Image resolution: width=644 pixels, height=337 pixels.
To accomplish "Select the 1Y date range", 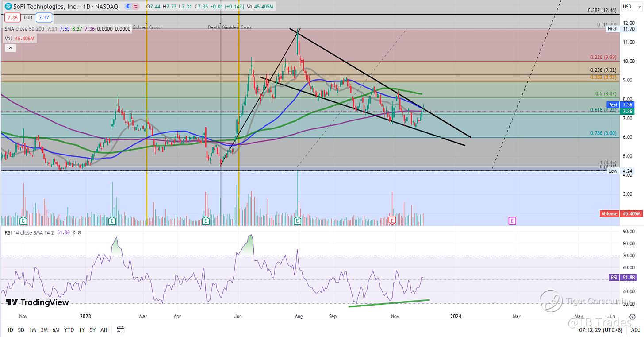I will click(81, 330).
